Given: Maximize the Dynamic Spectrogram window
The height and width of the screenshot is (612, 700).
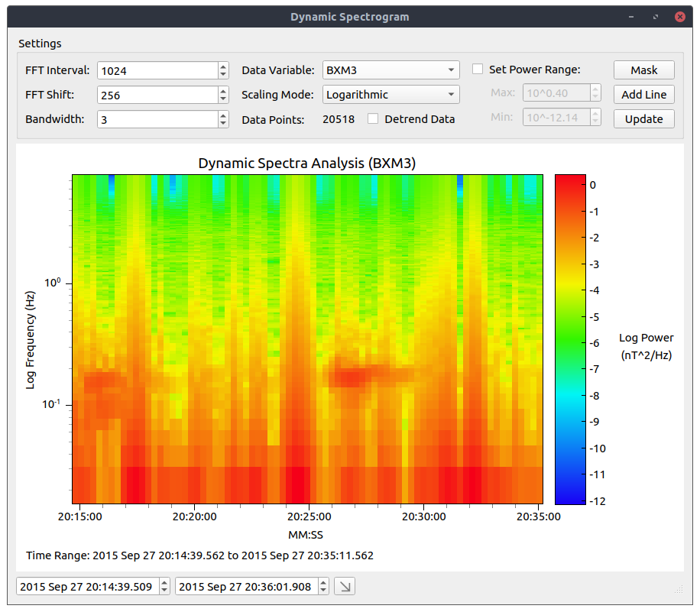Looking at the screenshot, I should (656, 17).
